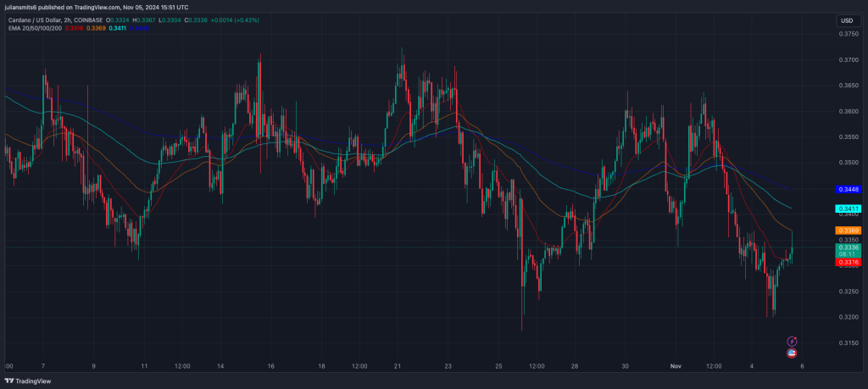Open the USD currency selector

coord(848,21)
